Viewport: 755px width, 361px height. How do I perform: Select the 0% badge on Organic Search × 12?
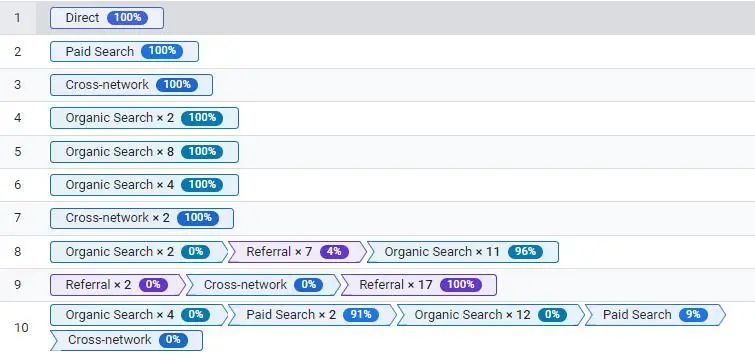pos(552,315)
